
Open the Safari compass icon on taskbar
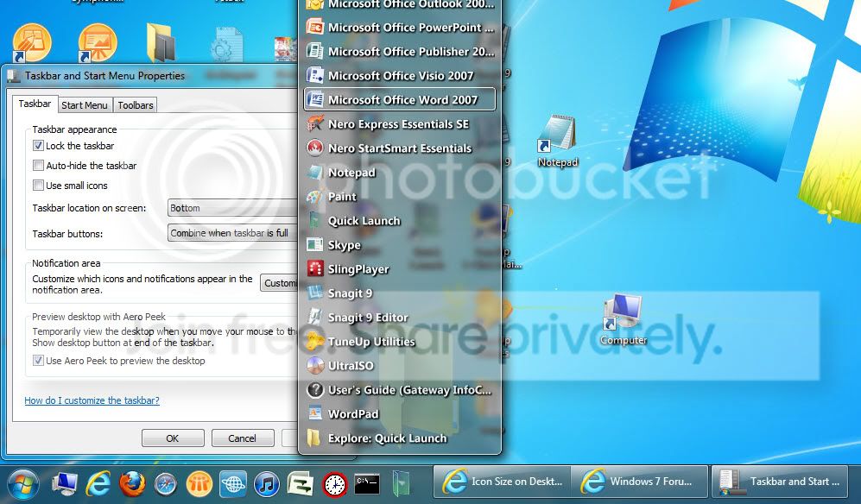tap(166, 484)
